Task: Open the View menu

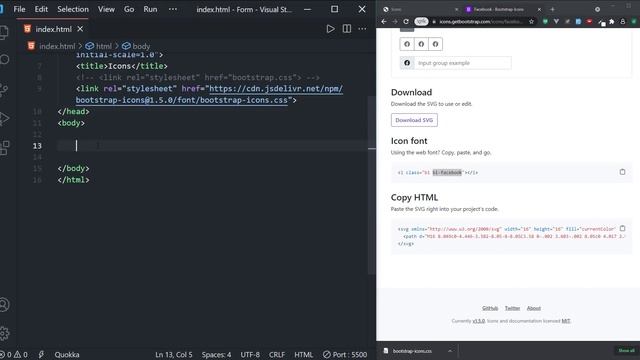Action: [106, 9]
